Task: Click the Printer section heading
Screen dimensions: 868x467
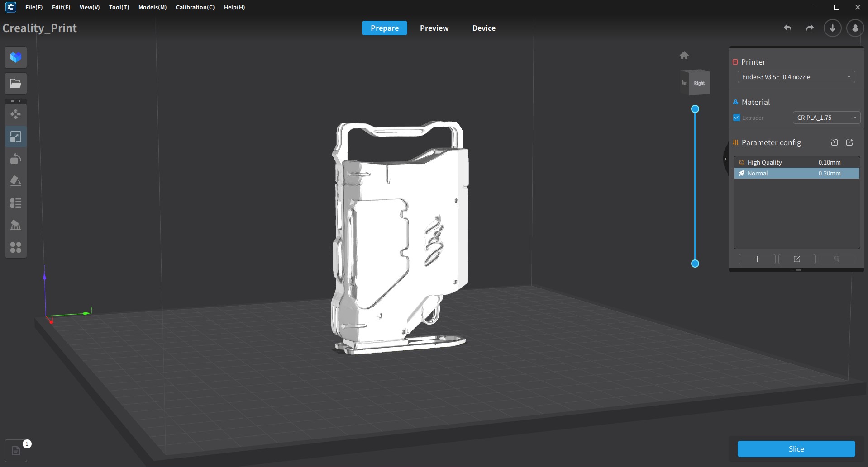Action: 753,62
